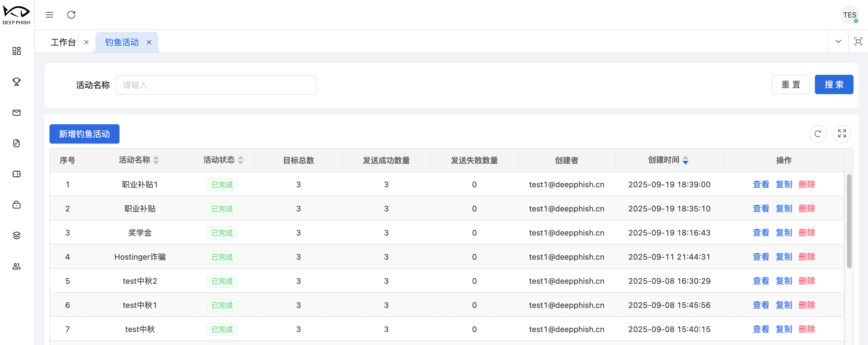Image resolution: width=868 pixels, height=345 pixels.
Task: Click the dashboard grid sidebar icon
Action: [x=17, y=51]
